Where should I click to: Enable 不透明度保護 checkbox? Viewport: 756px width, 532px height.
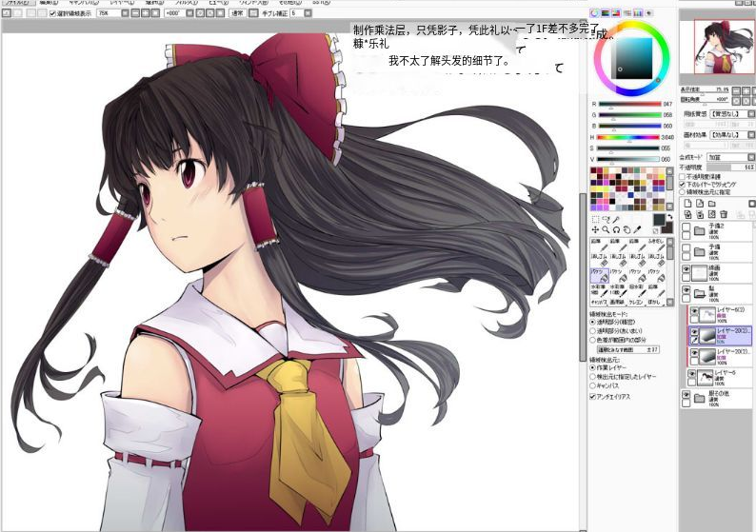click(x=683, y=177)
